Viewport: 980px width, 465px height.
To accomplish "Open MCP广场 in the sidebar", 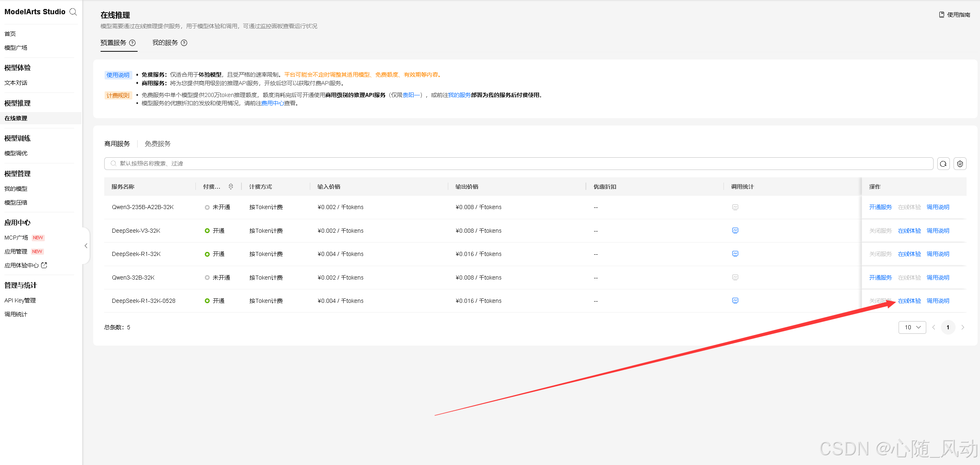I will coord(16,238).
